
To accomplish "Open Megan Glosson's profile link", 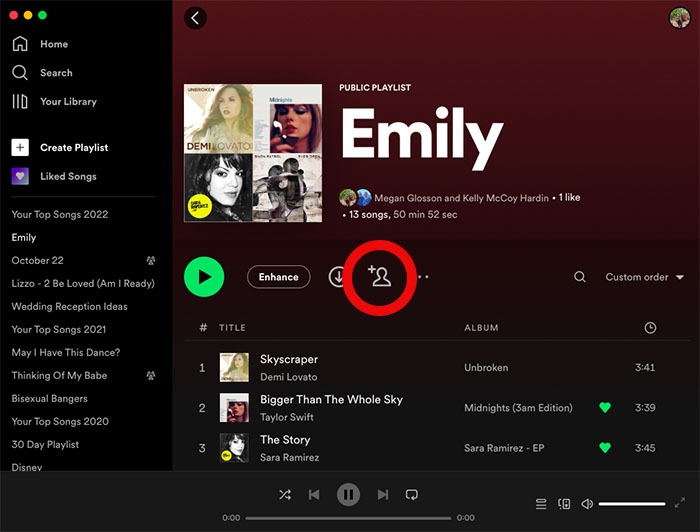I will tap(408, 198).
